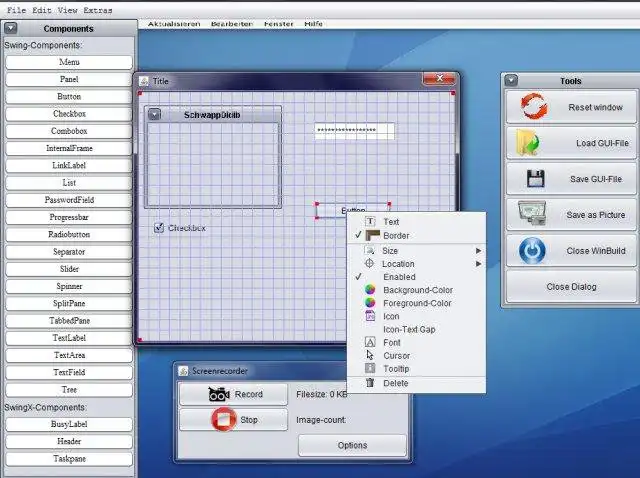Click the Load GUI-File folder icon

tap(528, 142)
